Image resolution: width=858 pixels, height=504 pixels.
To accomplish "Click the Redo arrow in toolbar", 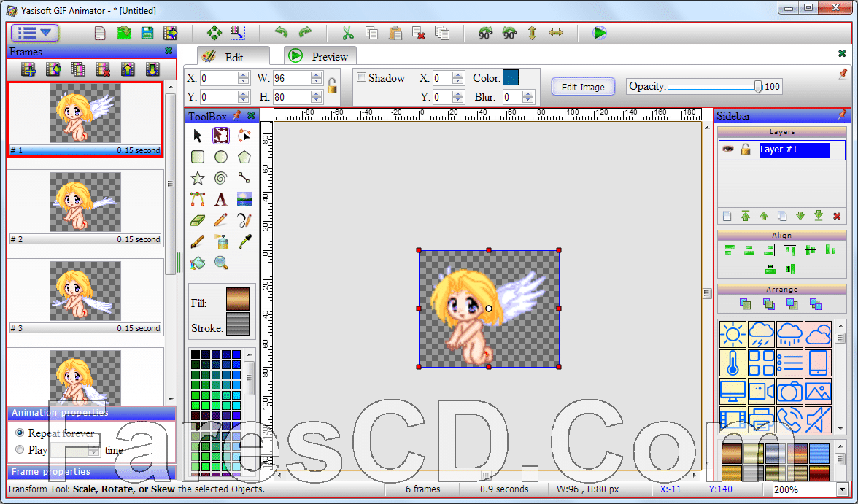I will [x=305, y=33].
